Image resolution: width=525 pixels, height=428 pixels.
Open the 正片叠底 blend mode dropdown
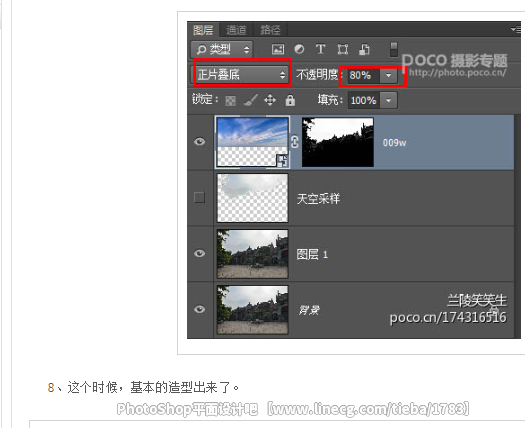(x=240, y=75)
